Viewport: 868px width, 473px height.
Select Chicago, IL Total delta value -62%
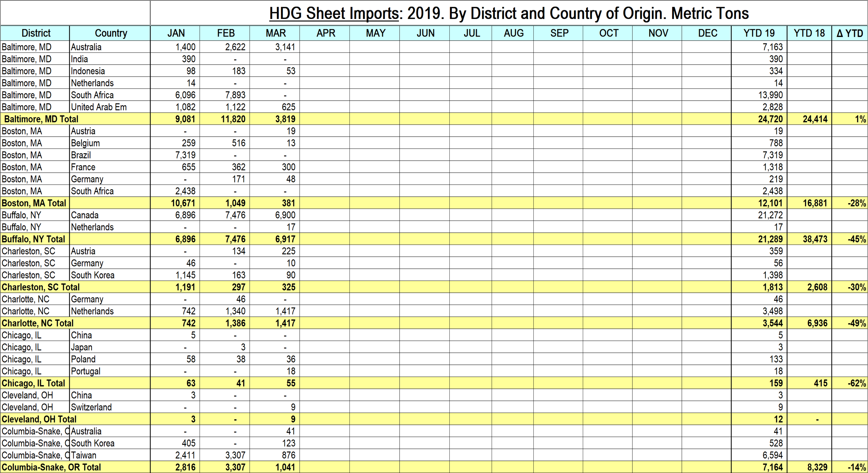[856, 383]
